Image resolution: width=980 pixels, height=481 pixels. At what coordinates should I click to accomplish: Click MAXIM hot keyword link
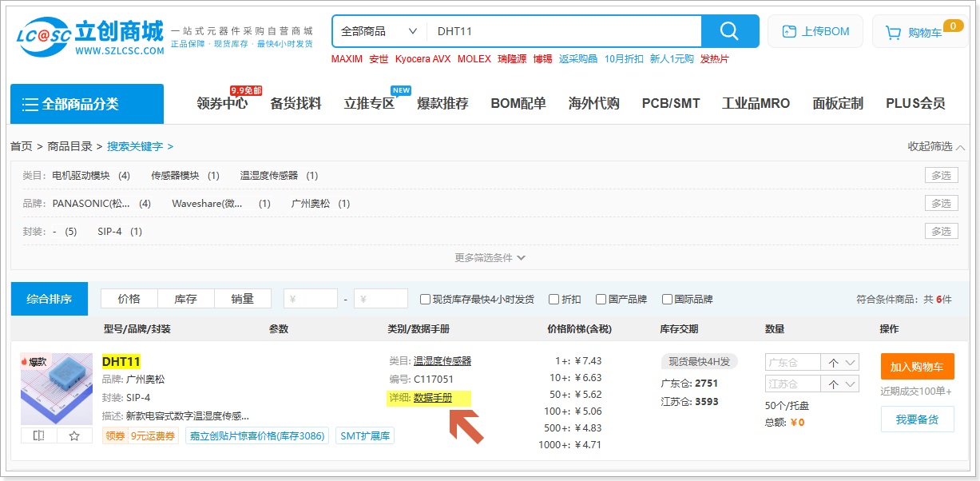[347, 59]
